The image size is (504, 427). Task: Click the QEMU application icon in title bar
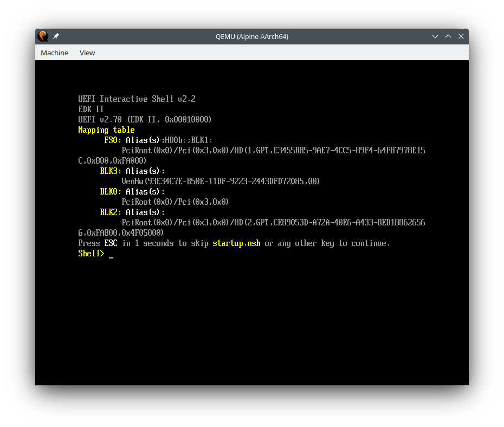coord(43,36)
